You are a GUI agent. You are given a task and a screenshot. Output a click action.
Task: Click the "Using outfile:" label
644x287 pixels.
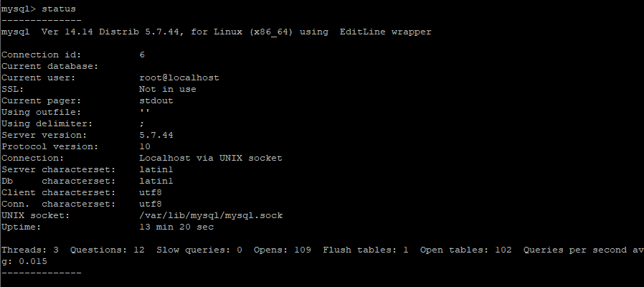(x=41, y=112)
